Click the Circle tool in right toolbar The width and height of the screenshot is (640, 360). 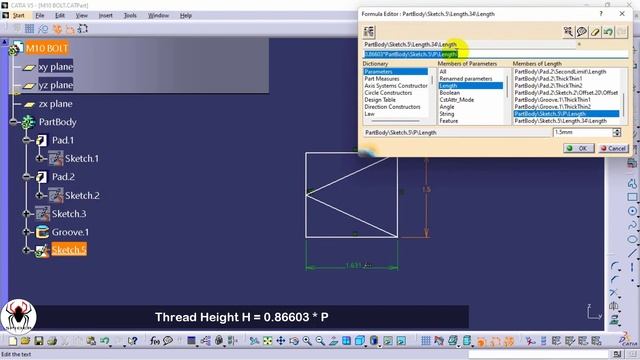pyautogui.click(x=632, y=211)
